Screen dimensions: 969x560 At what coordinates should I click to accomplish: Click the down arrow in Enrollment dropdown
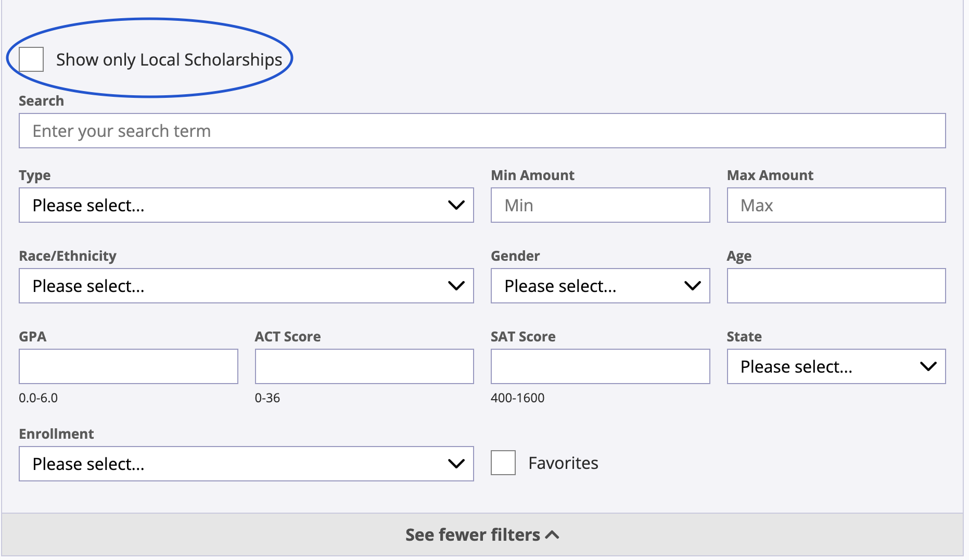[456, 464]
